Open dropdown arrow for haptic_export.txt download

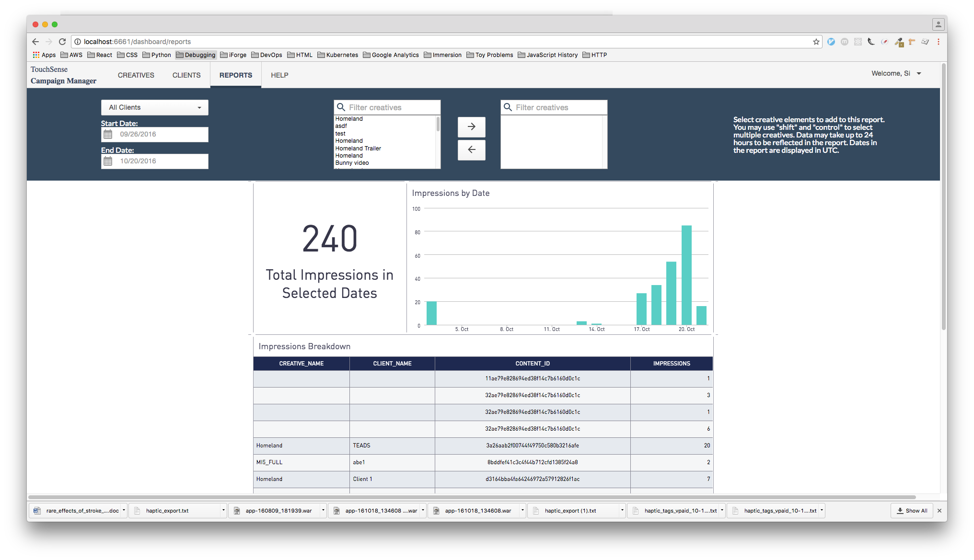223,510
